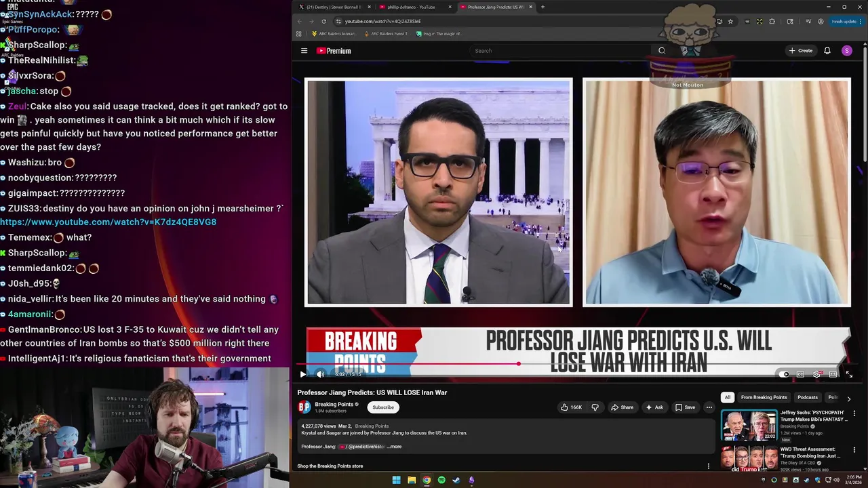868x488 pixels.
Task: Open player settings gear
Action: 816,374
